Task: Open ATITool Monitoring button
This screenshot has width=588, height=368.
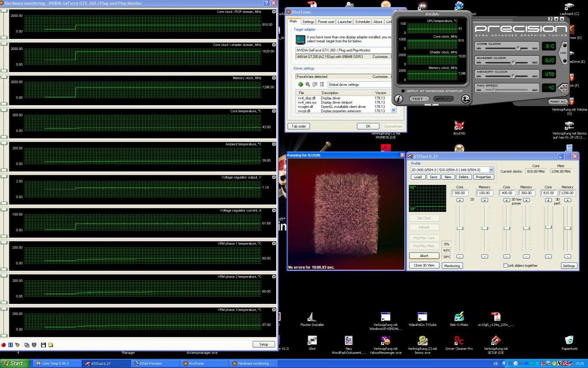Action: pyautogui.click(x=452, y=266)
